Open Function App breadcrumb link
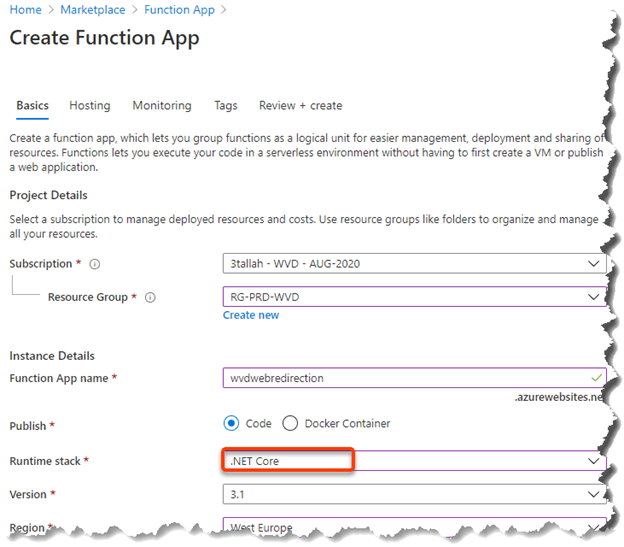 tap(179, 10)
